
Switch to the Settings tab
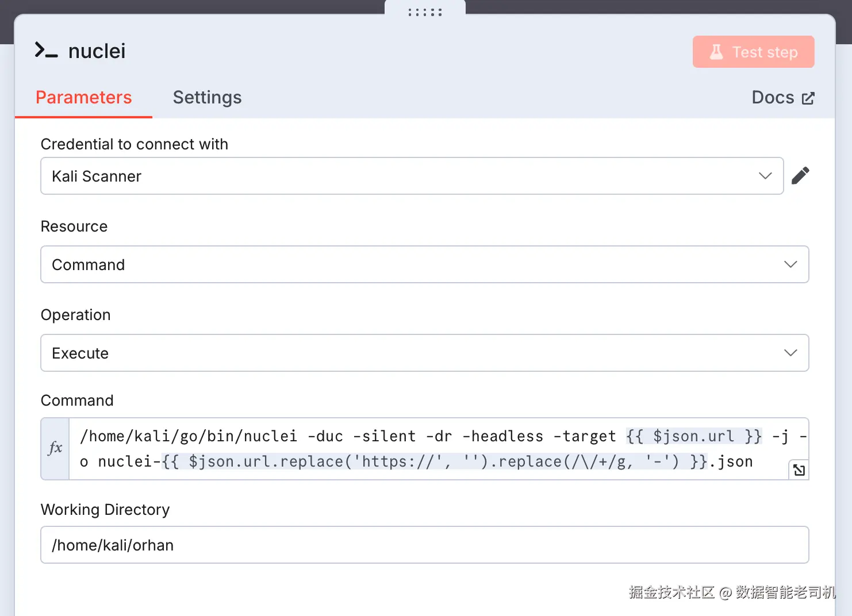click(207, 98)
